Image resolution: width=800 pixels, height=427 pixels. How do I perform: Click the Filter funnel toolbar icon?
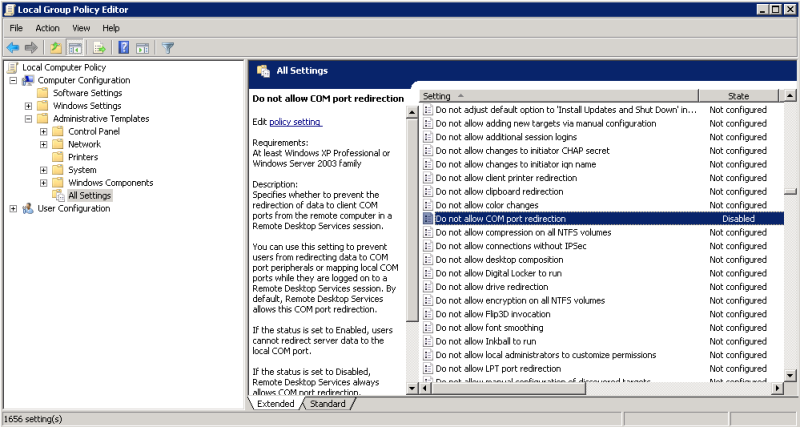tap(168, 47)
